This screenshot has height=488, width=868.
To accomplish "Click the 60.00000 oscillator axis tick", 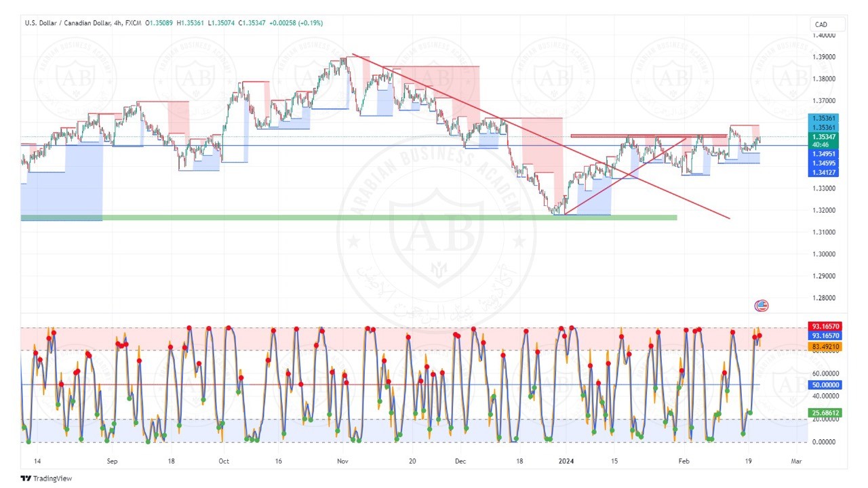I will click(x=825, y=373).
